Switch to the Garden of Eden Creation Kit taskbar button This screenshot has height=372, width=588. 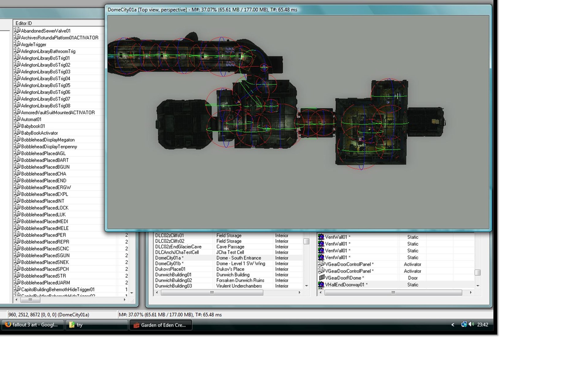click(x=161, y=325)
